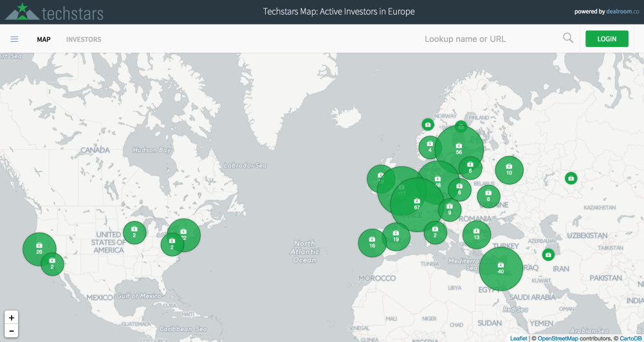
Task: Zoom in the map with plus
Action: pyautogui.click(x=12, y=318)
